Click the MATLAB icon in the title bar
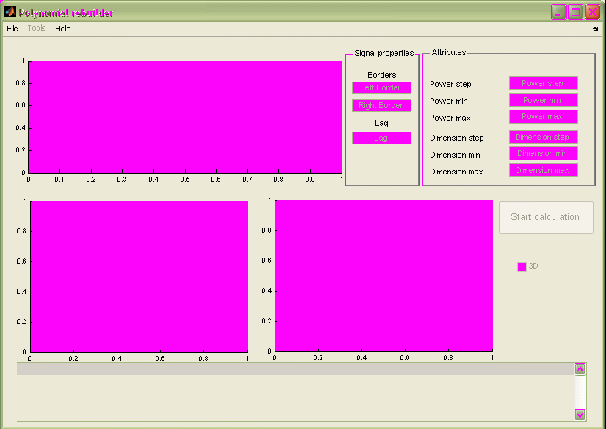The image size is (606, 429). pyautogui.click(x=10, y=11)
